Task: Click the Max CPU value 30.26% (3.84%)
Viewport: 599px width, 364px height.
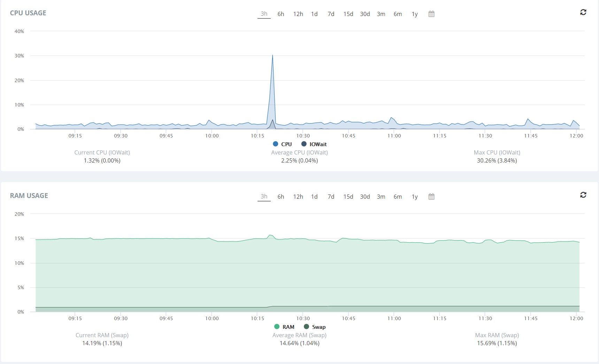Action: tap(497, 160)
